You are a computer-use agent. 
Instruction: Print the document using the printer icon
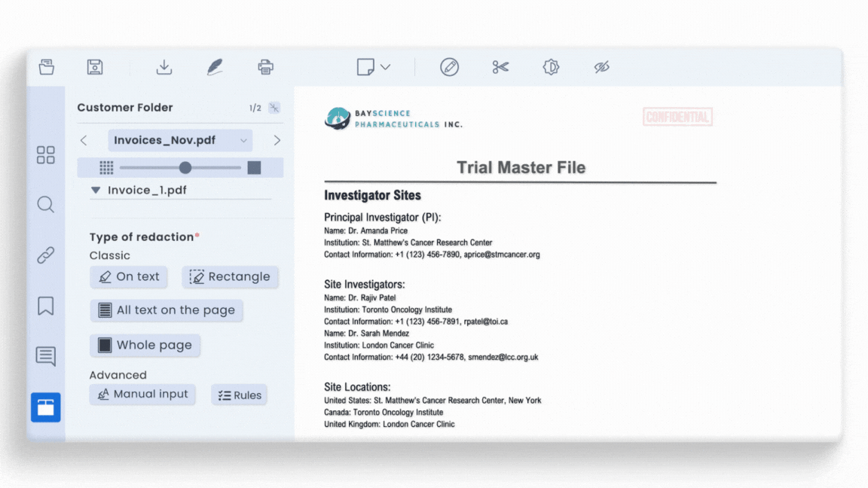[266, 67]
